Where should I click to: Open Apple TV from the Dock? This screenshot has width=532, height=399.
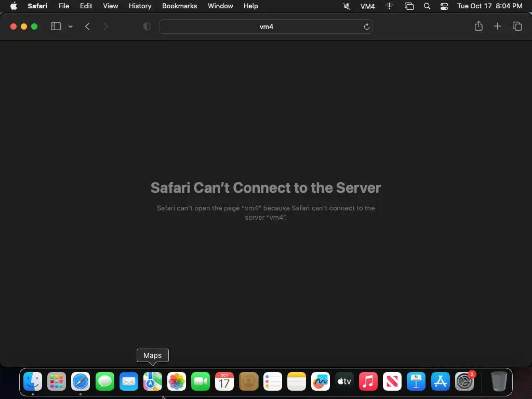pyautogui.click(x=344, y=381)
